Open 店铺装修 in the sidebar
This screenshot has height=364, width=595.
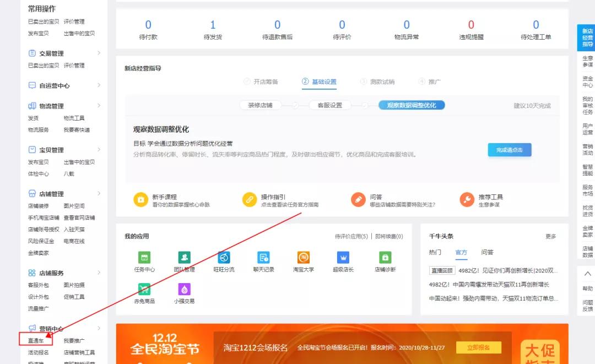pos(39,206)
